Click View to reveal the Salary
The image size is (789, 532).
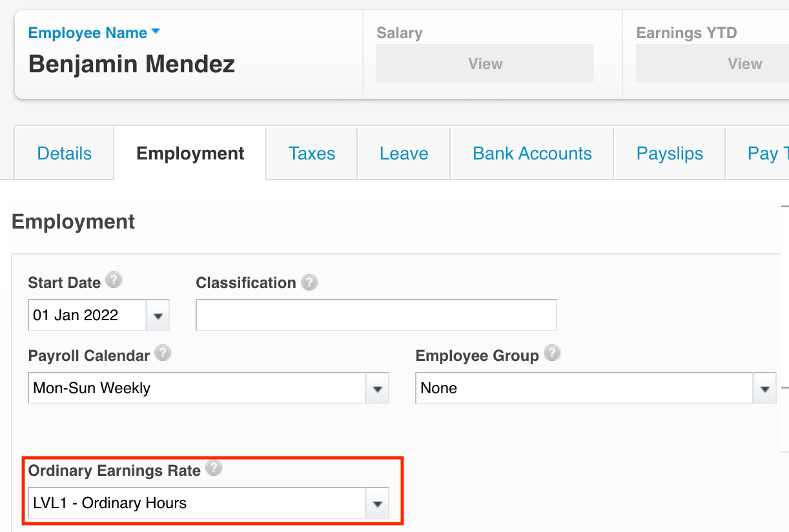tap(484, 63)
